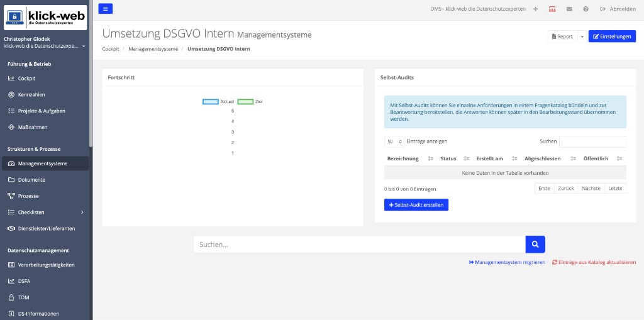Click the TOM lock icon
Image resolution: width=644 pixels, height=320 pixels.
tap(11, 297)
